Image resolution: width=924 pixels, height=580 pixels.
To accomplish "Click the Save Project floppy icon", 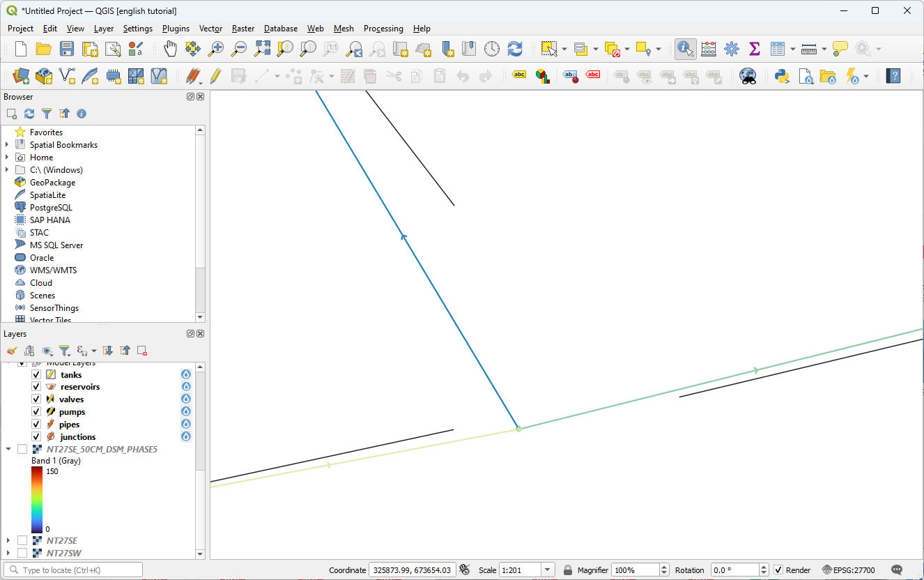I will tap(67, 49).
